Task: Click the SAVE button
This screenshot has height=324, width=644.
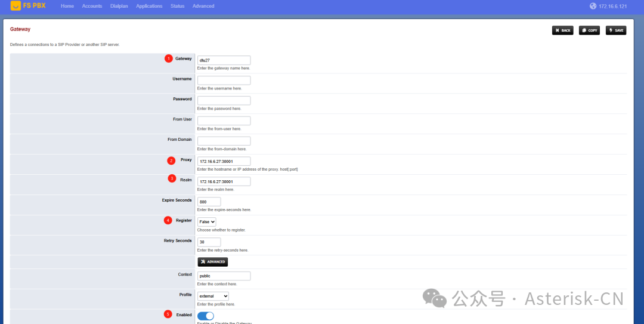Action: (616, 30)
